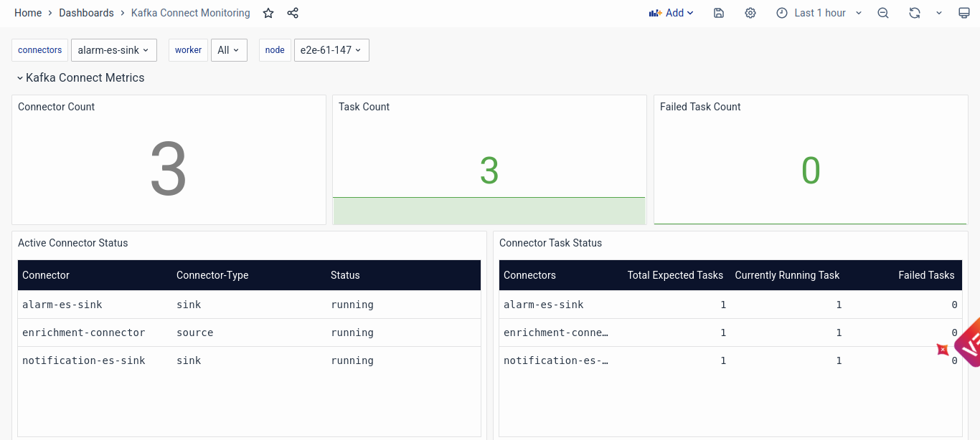Screen dimensions: 980x440
Task: Open the node e2e-61-147 dropdown
Action: coord(331,50)
